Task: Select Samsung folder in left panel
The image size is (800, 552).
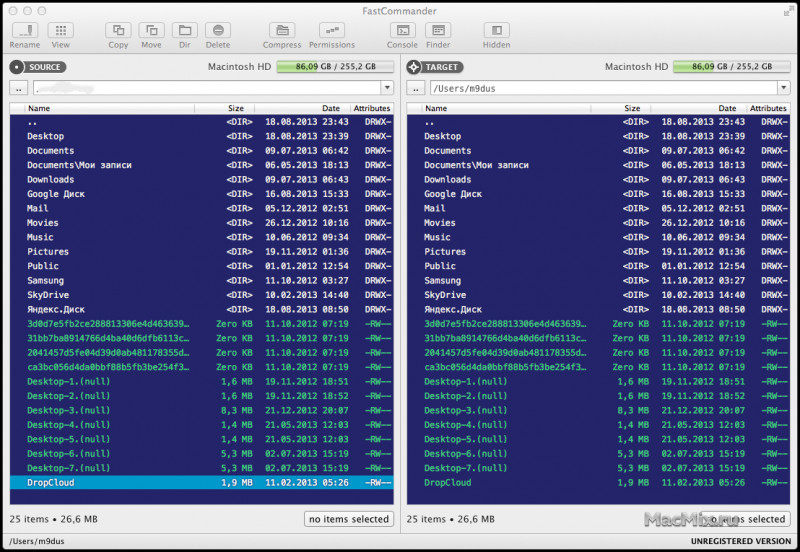Action: tap(202, 281)
